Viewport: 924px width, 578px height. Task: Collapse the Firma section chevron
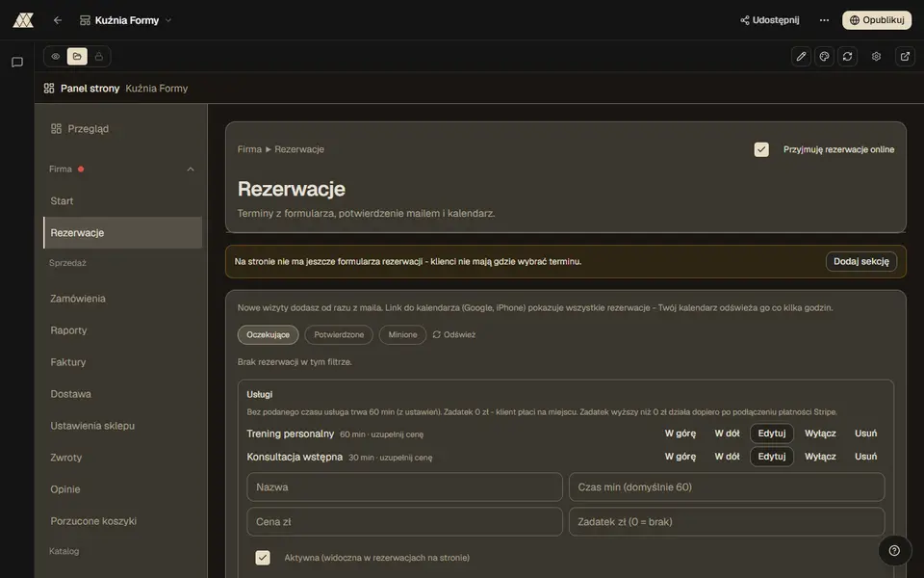(191, 170)
